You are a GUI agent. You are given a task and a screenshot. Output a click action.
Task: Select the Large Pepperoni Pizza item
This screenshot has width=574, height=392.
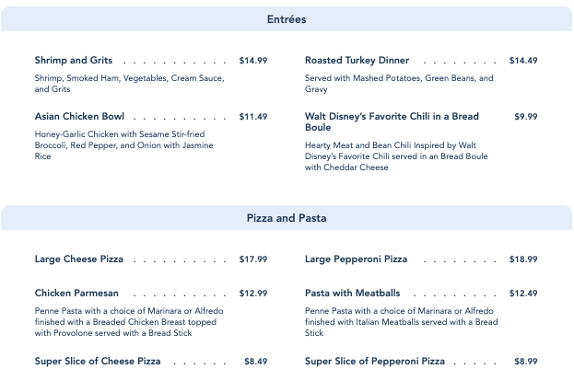(x=356, y=259)
